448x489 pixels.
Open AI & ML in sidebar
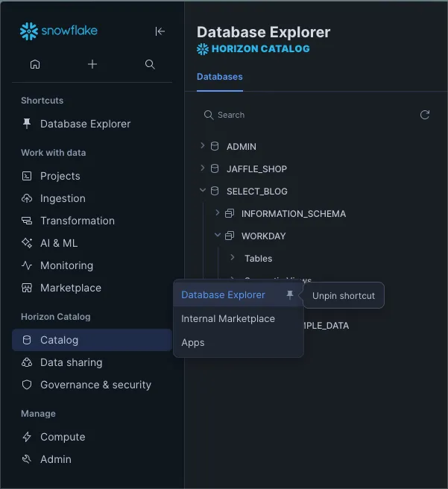coord(92,243)
